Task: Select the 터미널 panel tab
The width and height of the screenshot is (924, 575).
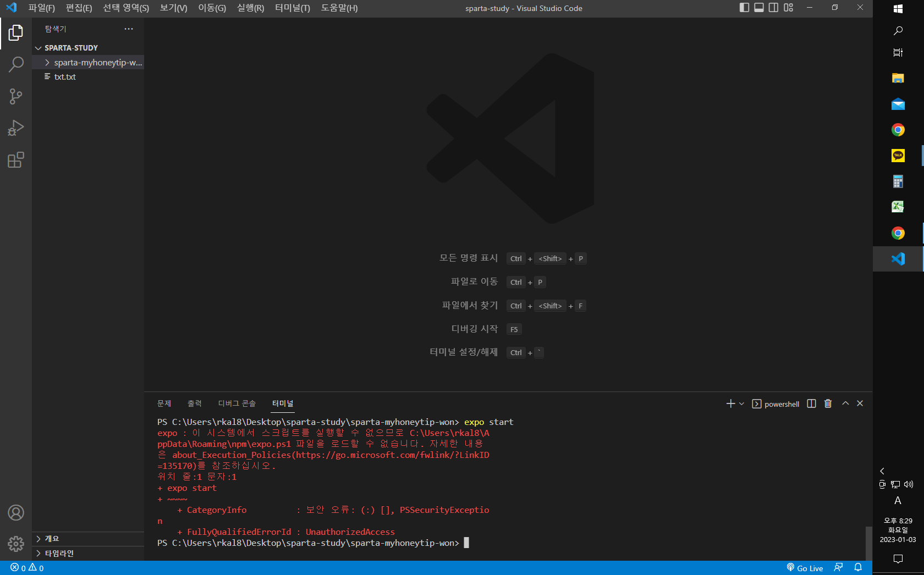Action: coord(283,403)
